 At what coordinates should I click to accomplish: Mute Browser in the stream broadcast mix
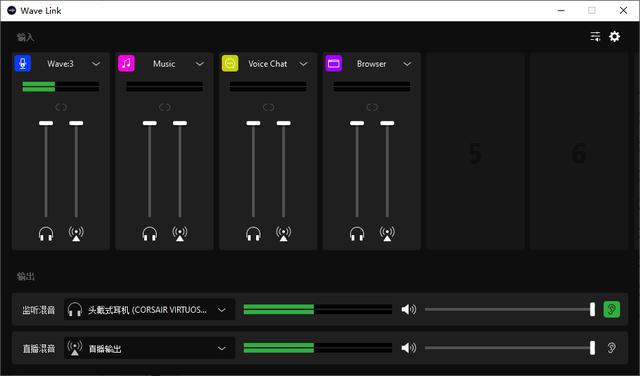coord(387,234)
